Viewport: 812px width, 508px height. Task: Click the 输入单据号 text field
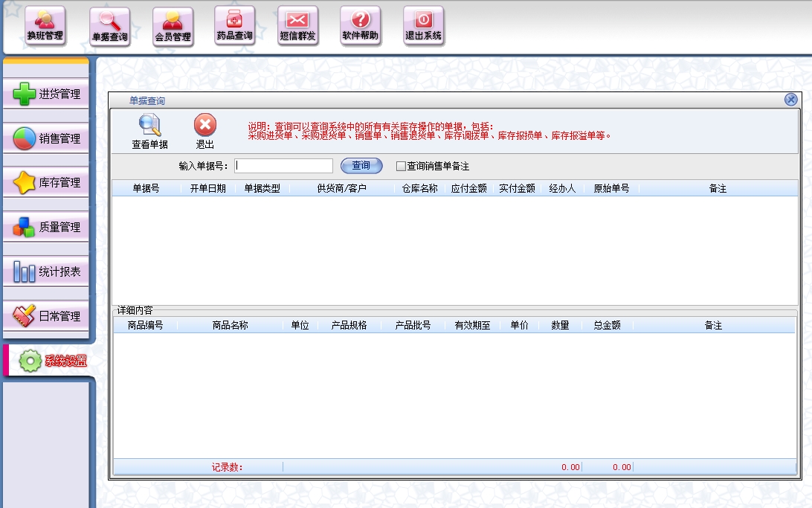coord(283,166)
